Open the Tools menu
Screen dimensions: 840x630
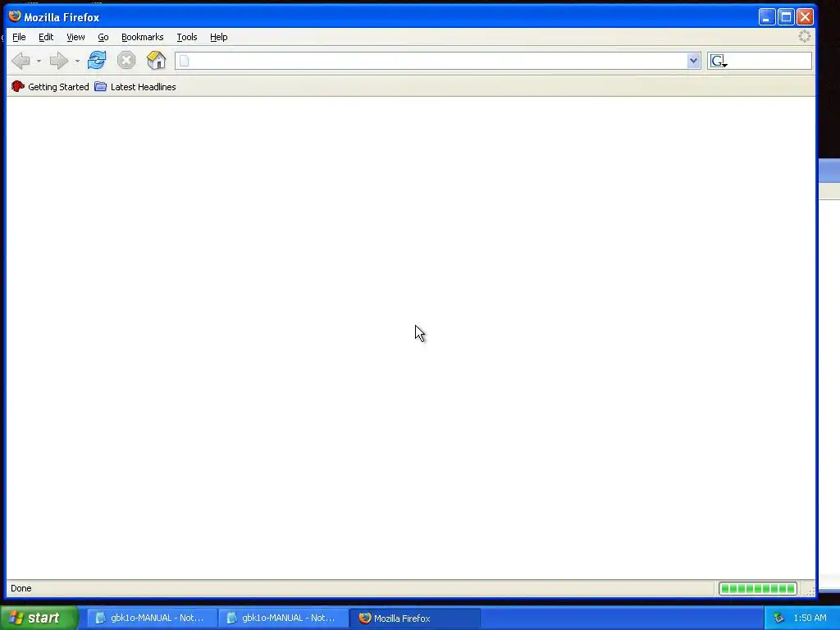tap(187, 37)
